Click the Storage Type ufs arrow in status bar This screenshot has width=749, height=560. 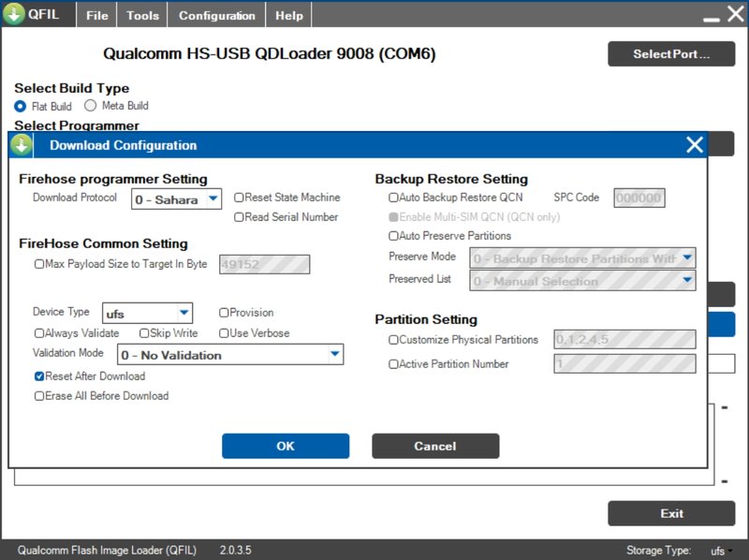click(x=730, y=551)
